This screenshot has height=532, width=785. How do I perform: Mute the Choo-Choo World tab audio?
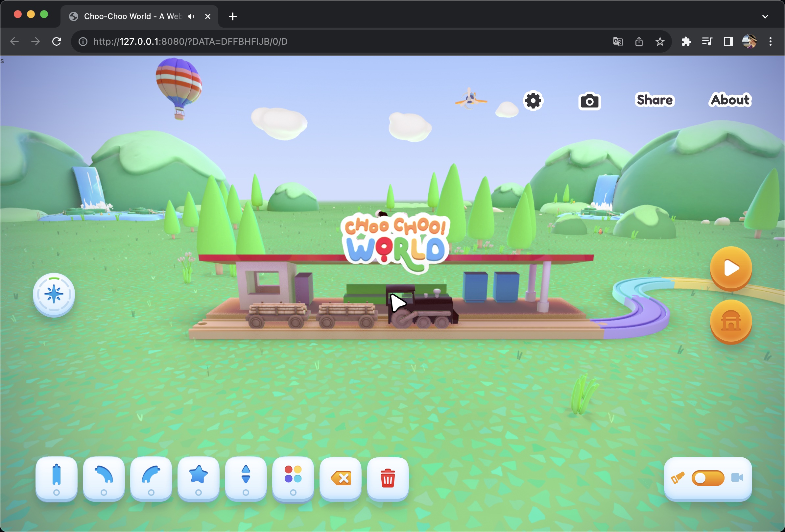[x=191, y=16]
